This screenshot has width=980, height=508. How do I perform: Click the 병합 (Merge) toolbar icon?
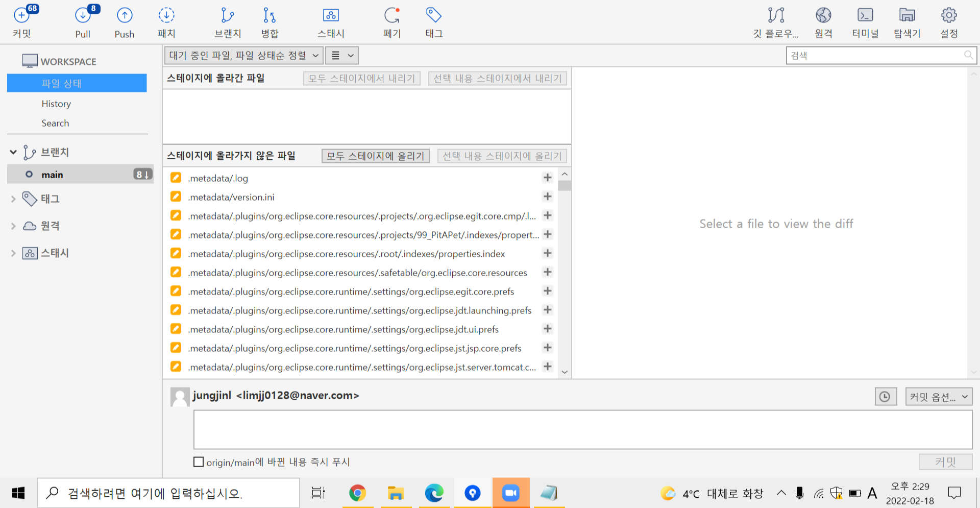coord(269,21)
